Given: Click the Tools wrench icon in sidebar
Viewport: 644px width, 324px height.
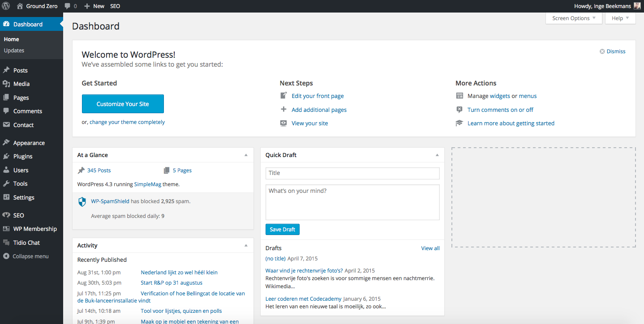Looking at the screenshot, I should [x=6, y=183].
